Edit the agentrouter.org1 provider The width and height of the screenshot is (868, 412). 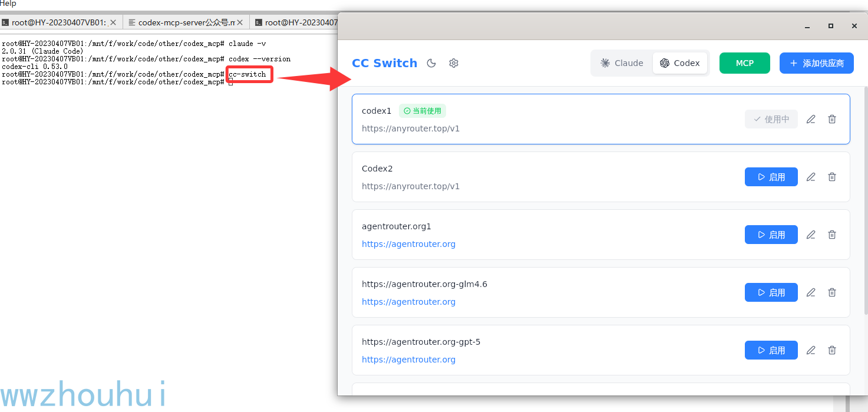pyautogui.click(x=811, y=235)
